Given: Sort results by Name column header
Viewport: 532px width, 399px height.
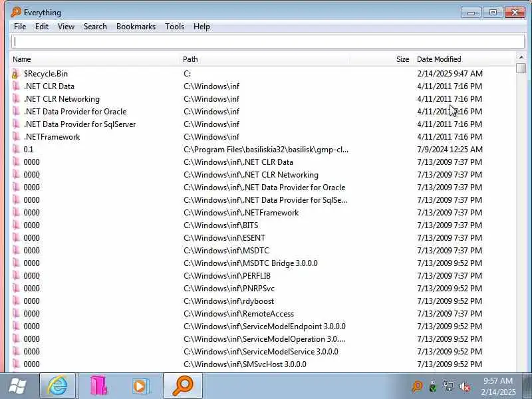Looking at the screenshot, I should click(96, 59).
